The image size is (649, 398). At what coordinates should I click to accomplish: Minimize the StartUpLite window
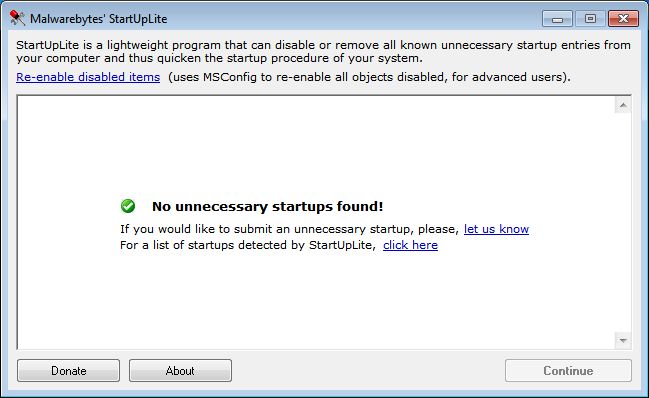557,19
